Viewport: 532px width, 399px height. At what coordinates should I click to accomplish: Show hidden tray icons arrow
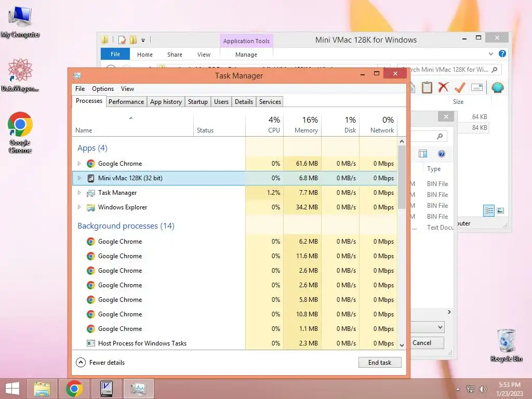click(x=458, y=389)
